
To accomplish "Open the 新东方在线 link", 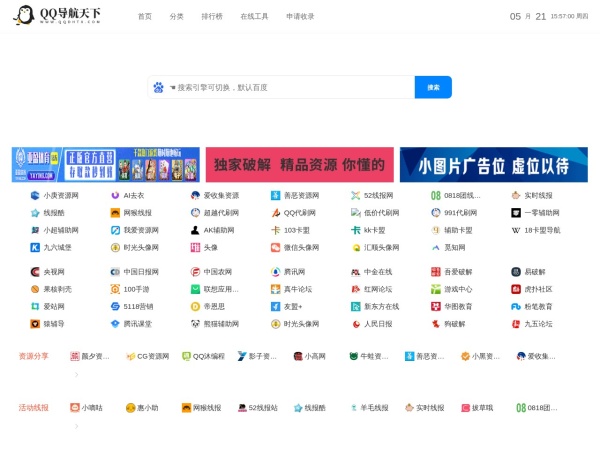I will point(382,307).
